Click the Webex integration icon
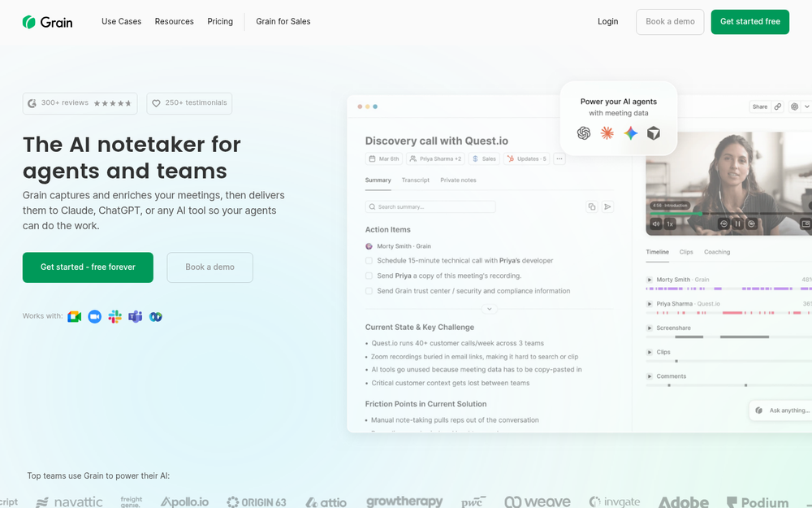 click(155, 317)
